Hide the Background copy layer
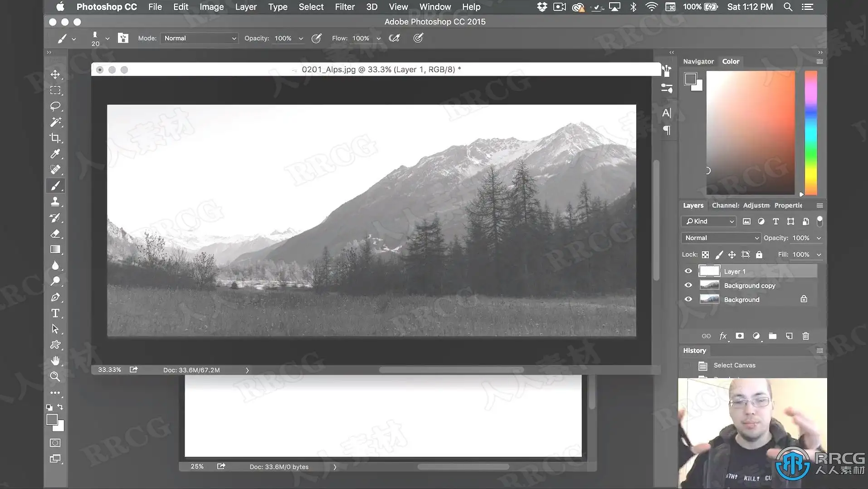 click(x=688, y=285)
